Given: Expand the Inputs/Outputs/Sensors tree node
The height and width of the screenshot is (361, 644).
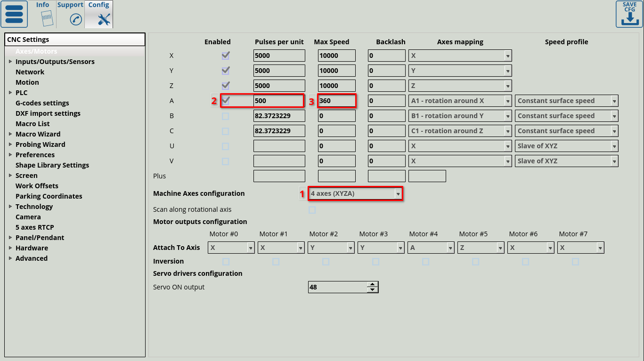Looking at the screenshot, I should [10, 62].
